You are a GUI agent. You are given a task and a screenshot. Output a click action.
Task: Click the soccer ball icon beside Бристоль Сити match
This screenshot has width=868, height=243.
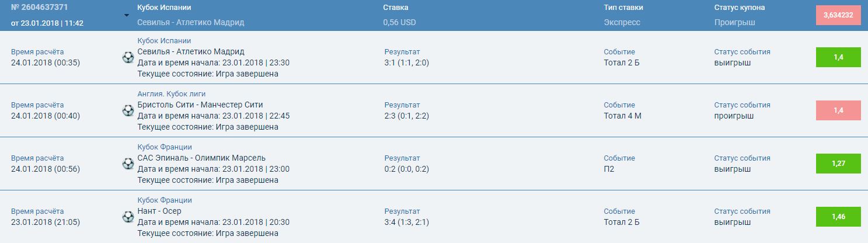pos(128,110)
